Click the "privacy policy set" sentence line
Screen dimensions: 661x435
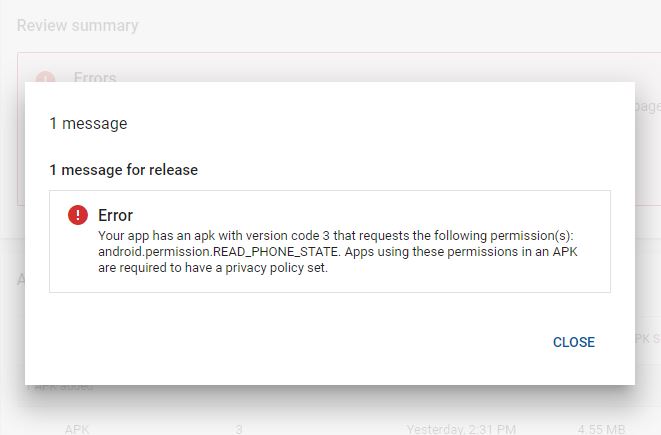(x=213, y=267)
